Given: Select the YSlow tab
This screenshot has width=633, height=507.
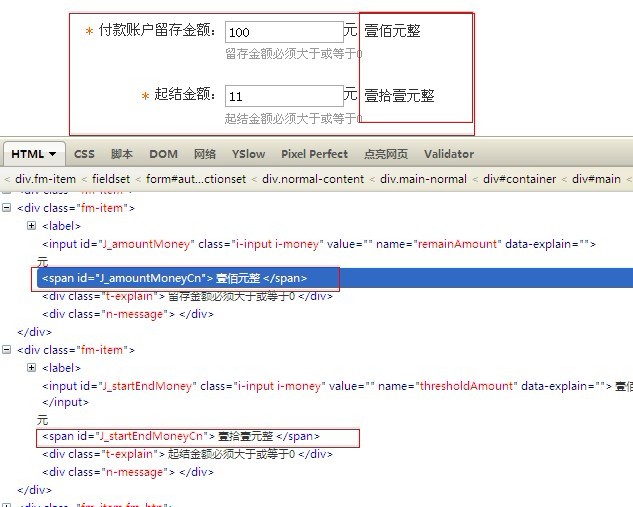Looking at the screenshot, I should 248,154.
